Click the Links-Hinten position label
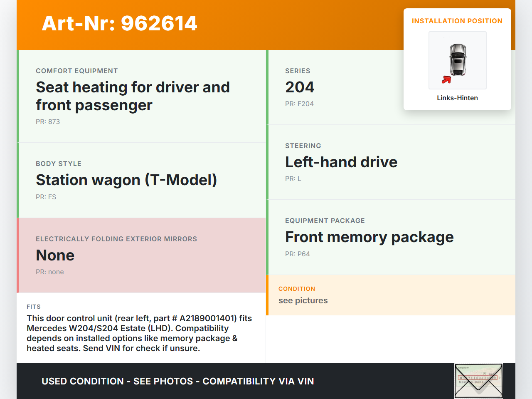Screen dimensions: 532x399 point(457,98)
